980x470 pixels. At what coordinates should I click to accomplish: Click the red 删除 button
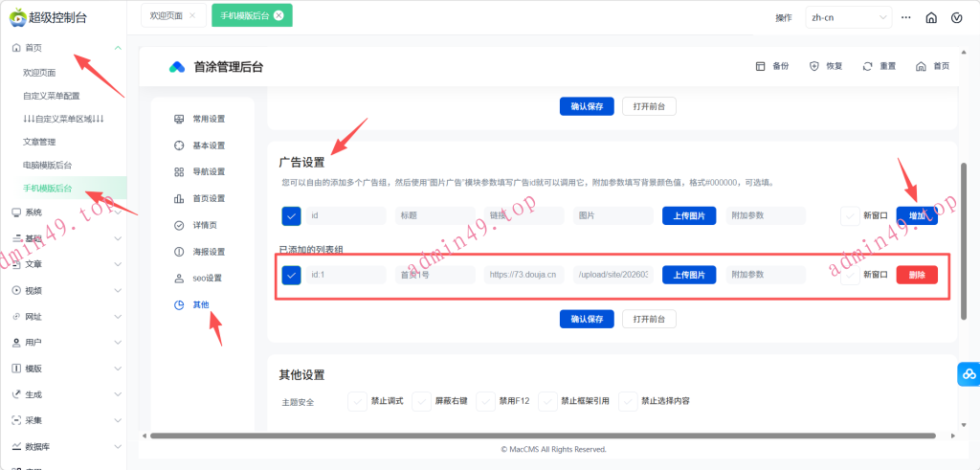pos(916,275)
